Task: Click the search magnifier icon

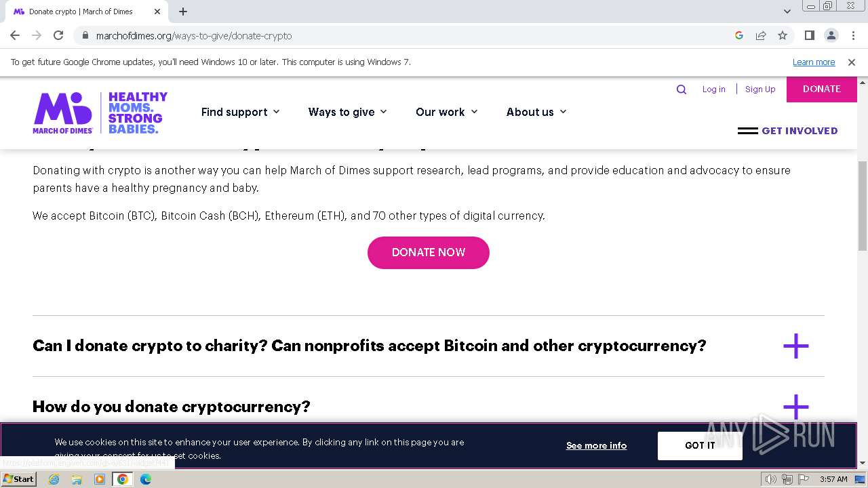Action: (x=682, y=89)
